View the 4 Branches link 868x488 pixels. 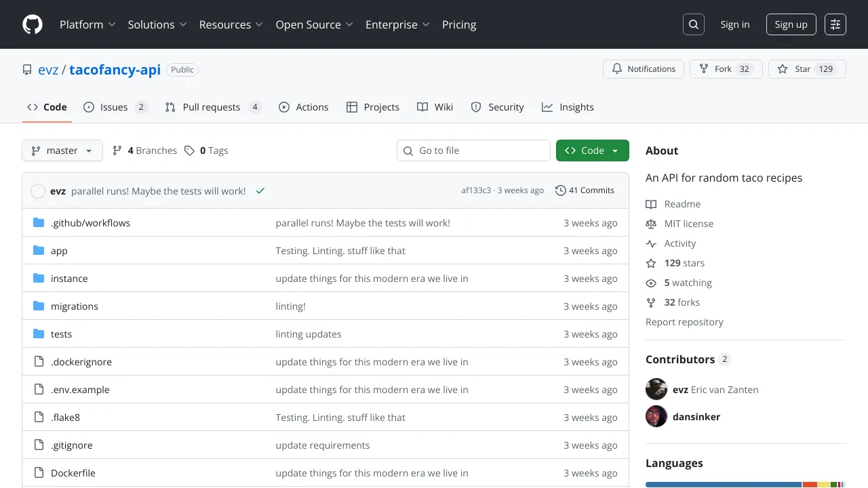pos(144,150)
